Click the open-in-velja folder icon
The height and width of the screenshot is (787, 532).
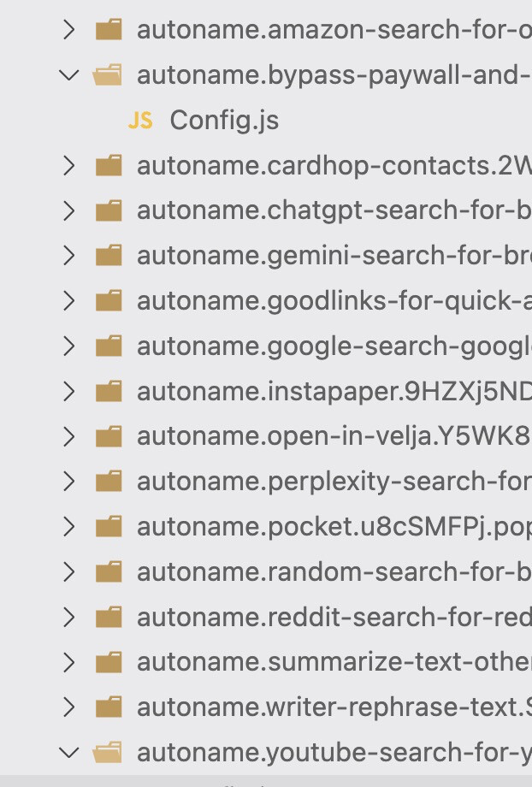(x=109, y=435)
